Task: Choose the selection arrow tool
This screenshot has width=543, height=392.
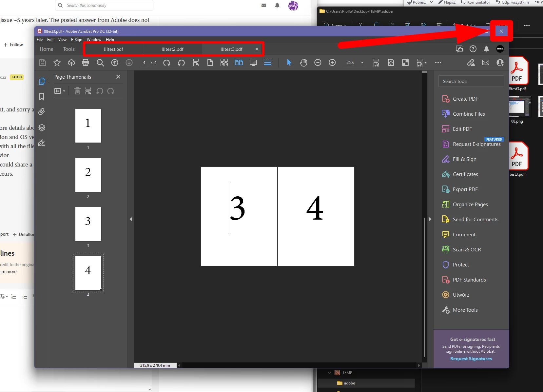Action: (289, 63)
